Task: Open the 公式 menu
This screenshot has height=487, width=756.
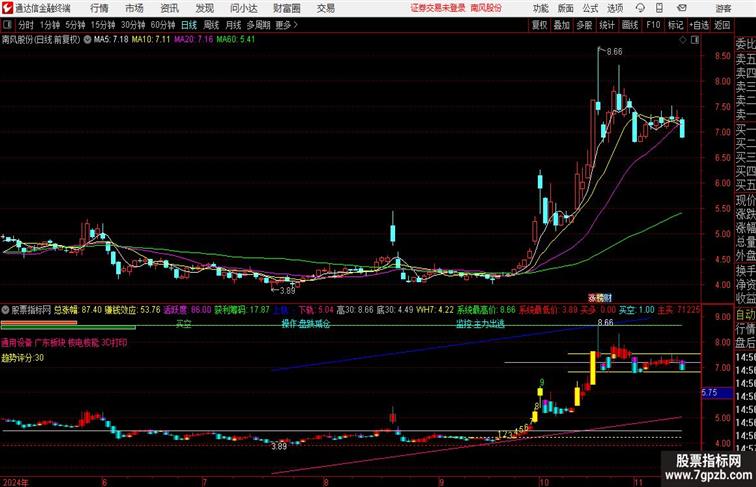Action: coord(590,8)
